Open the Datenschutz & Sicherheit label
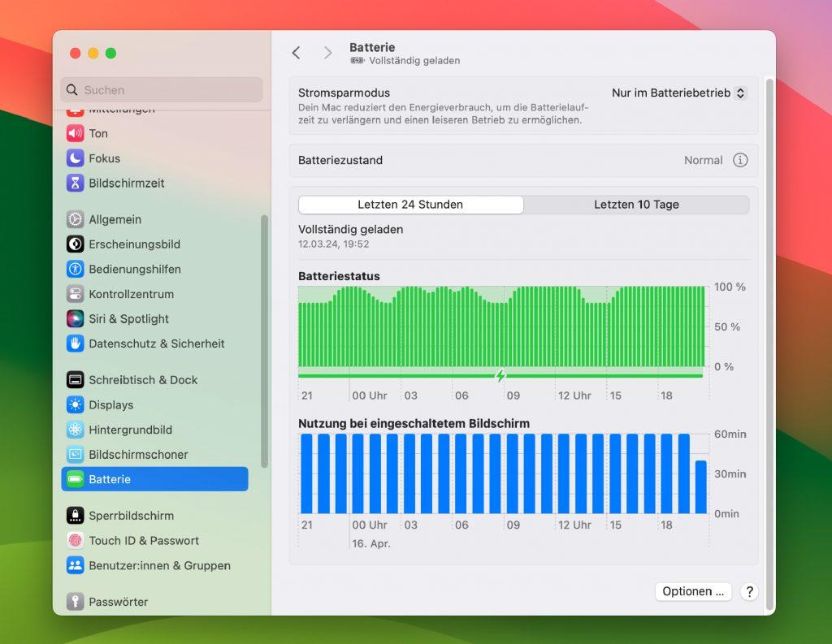 (x=157, y=344)
